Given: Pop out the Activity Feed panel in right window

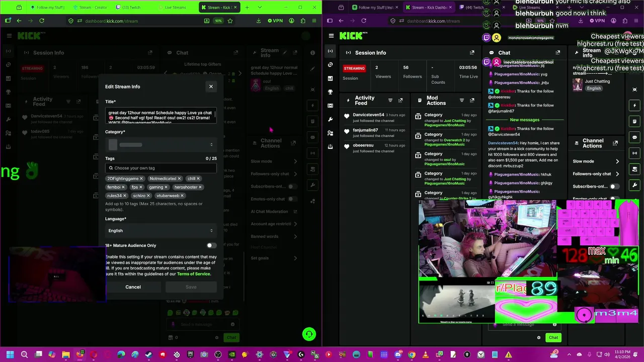Looking at the screenshot, I should (x=400, y=101).
